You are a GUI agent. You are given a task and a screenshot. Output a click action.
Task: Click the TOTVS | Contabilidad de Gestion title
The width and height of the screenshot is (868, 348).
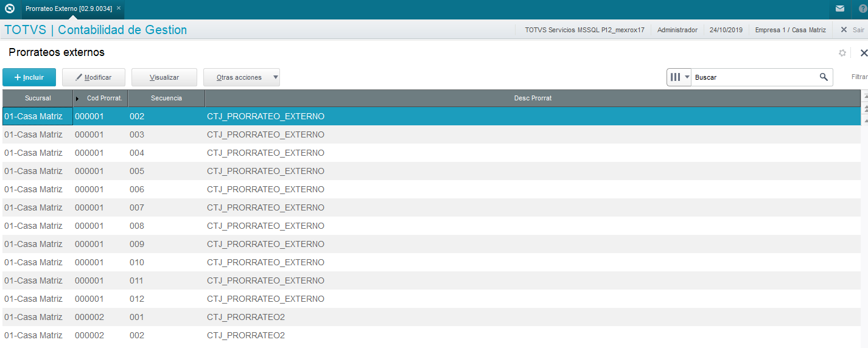96,30
